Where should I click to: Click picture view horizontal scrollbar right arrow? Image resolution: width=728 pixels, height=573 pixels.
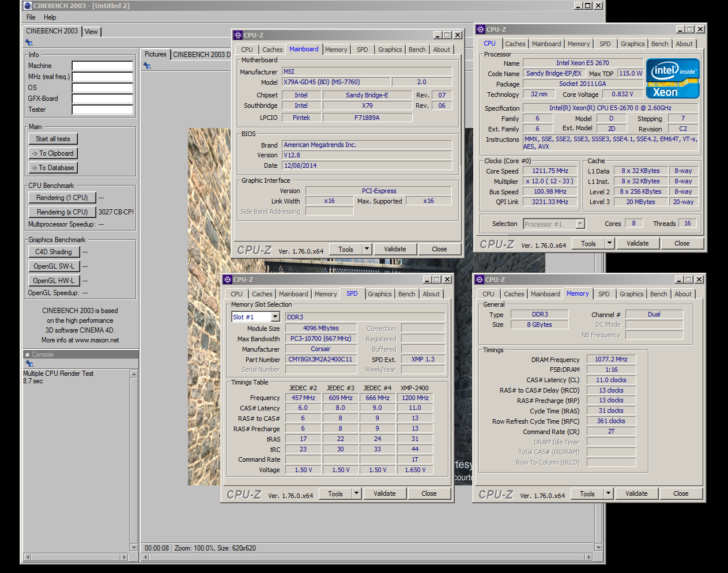click(x=589, y=557)
